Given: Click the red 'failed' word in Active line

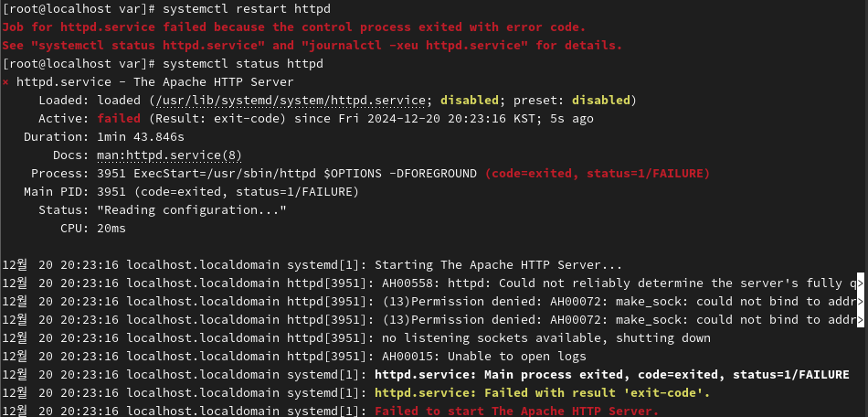Looking at the screenshot, I should pos(119,119).
